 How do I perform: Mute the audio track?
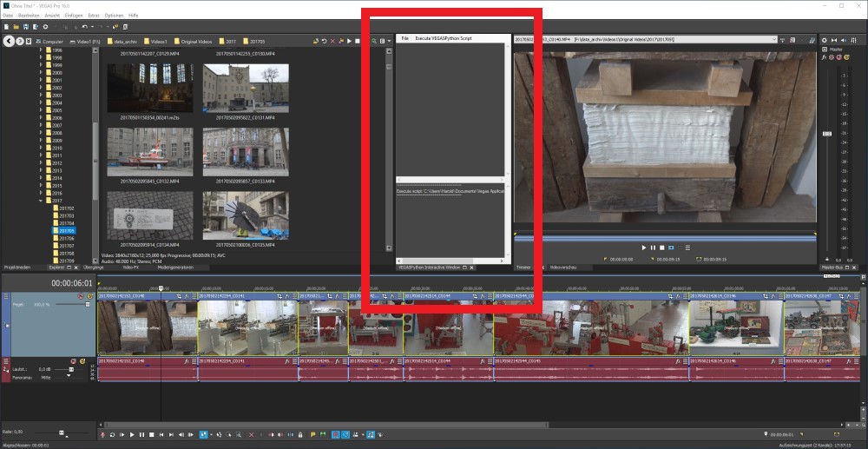(x=74, y=360)
